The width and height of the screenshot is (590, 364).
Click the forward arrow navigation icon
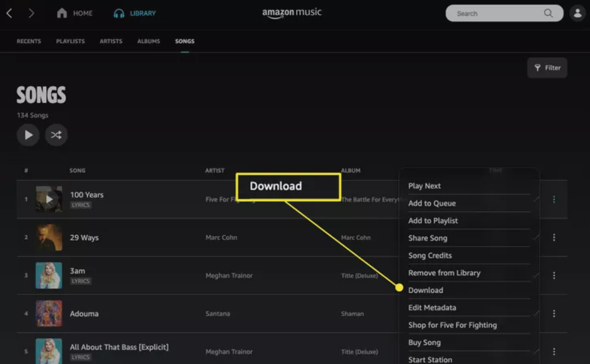[x=30, y=13]
